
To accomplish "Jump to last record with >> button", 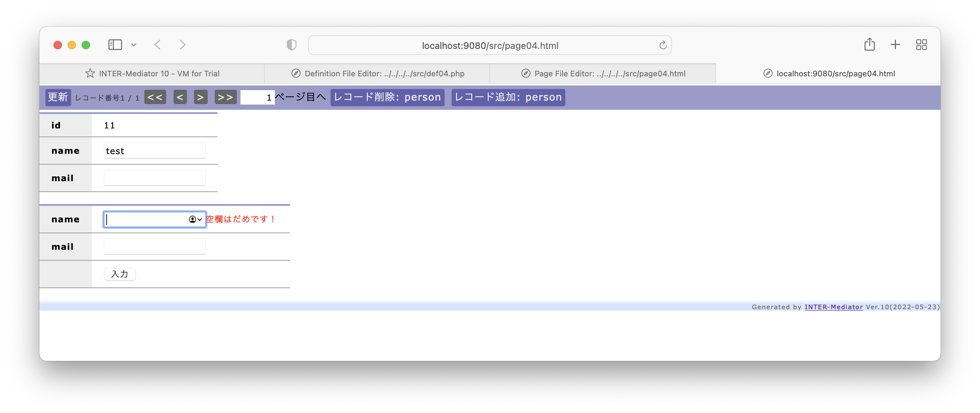I will 225,97.
